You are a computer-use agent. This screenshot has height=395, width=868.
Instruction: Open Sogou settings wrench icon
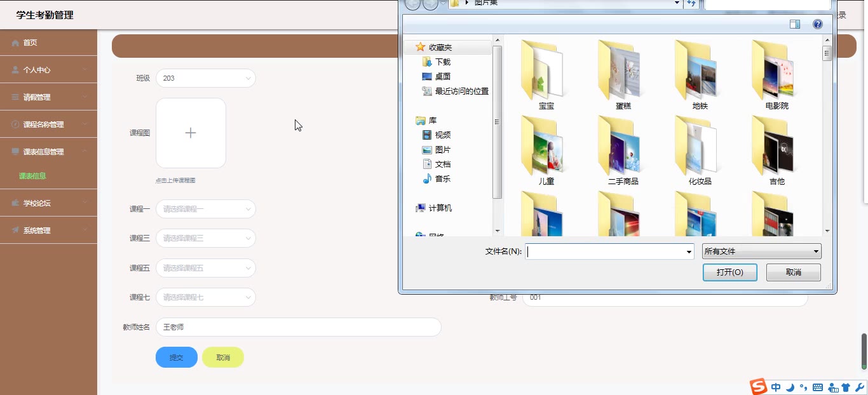click(860, 387)
